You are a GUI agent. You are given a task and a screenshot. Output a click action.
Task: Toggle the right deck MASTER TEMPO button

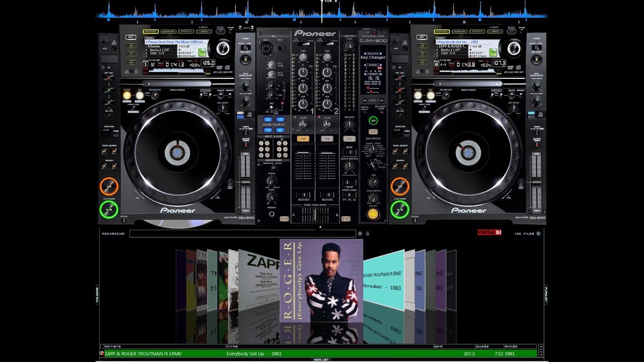(537, 144)
